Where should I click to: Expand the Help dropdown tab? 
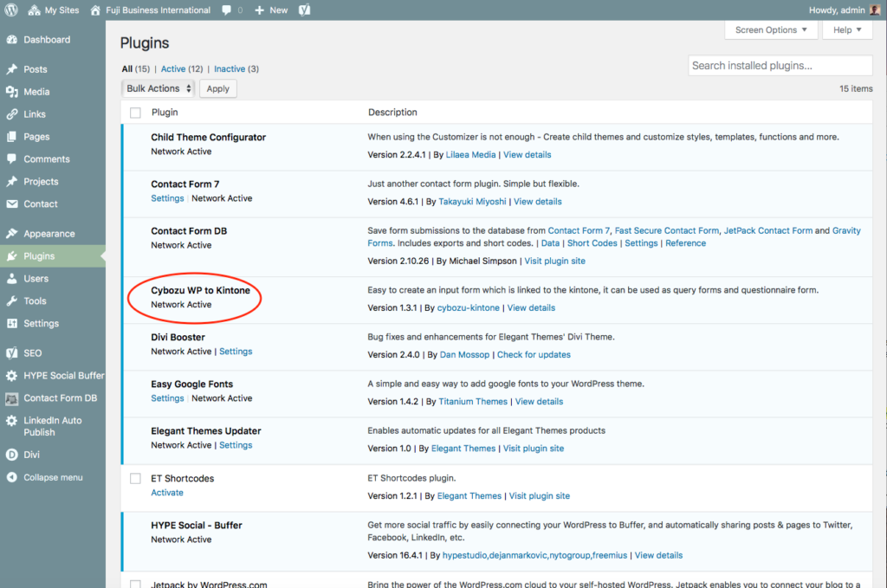(847, 30)
